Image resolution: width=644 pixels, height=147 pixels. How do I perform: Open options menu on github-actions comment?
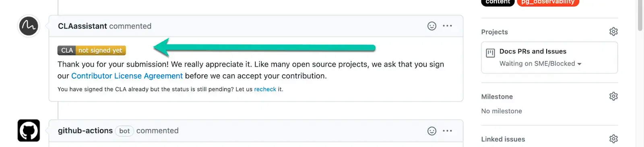(x=447, y=131)
